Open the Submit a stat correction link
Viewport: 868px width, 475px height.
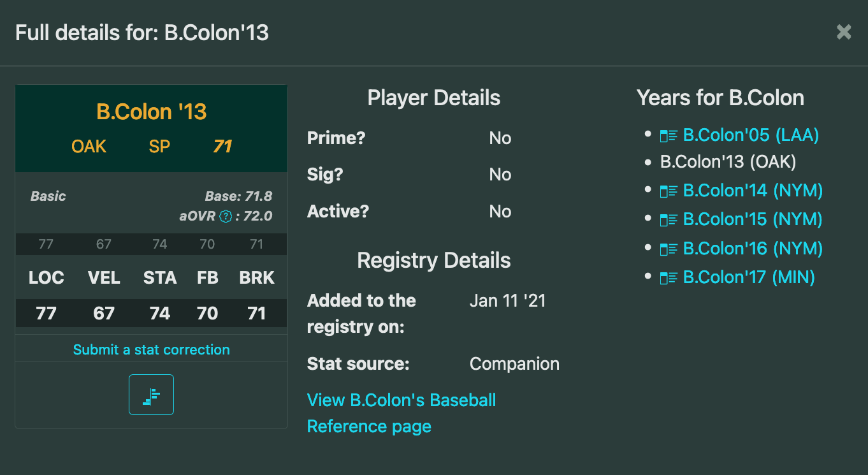click(151, 349)
